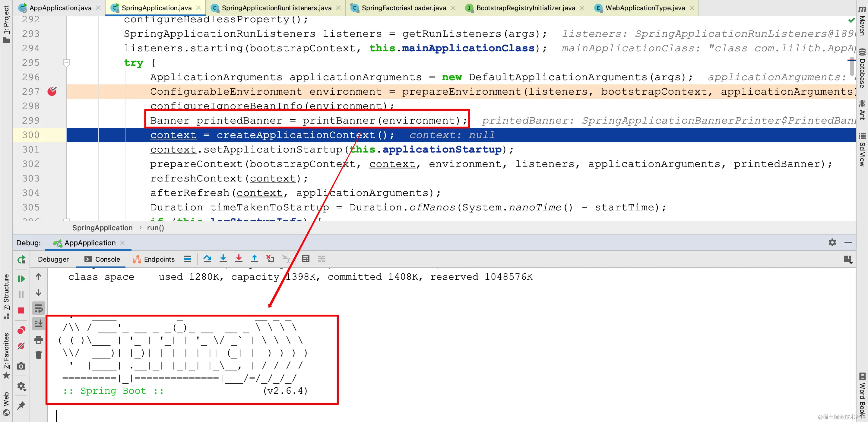The image size is (868, 422).
Task: Toggle soft-wrap in console
Action: pos(39,308)
